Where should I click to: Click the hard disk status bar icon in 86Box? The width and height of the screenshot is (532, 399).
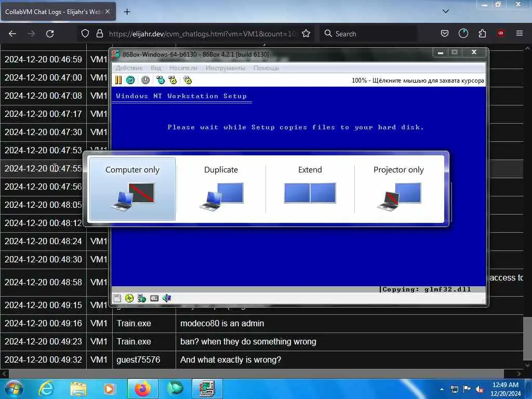point(154,298)
